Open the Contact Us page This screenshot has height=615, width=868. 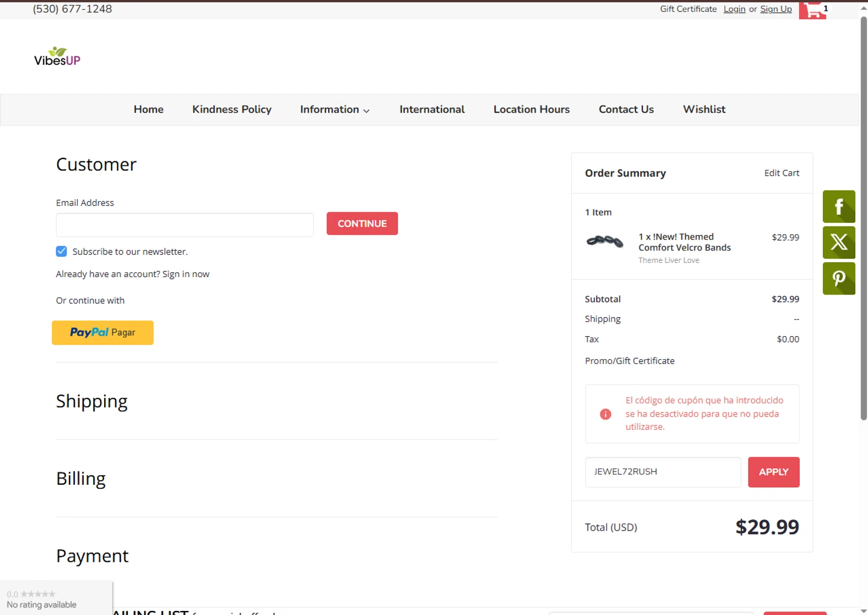coord(626,109)
